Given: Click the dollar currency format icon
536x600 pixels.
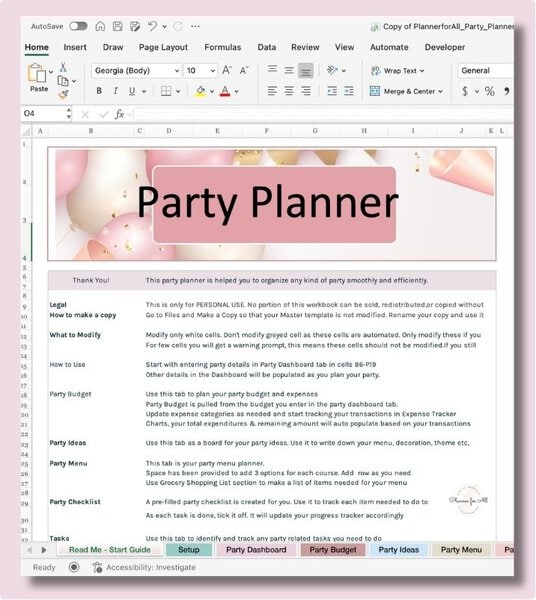Looking at the screenshot, I should click(465, 91).
